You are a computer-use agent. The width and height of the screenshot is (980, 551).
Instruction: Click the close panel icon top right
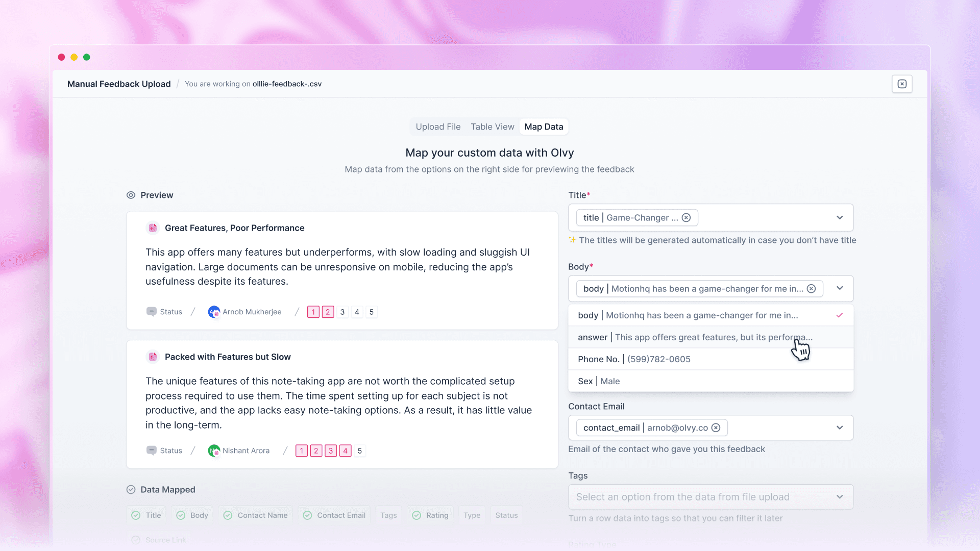click(x=902, y=84)
